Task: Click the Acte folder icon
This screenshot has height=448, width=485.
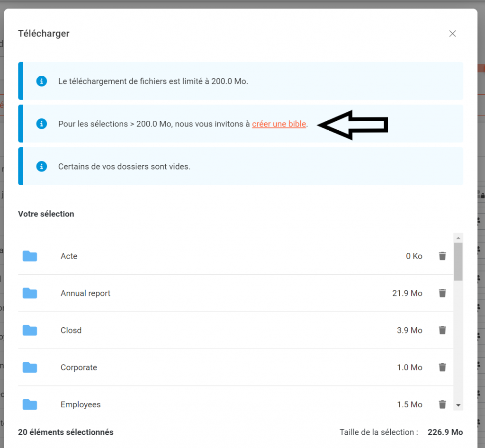Action: [30, 256]
